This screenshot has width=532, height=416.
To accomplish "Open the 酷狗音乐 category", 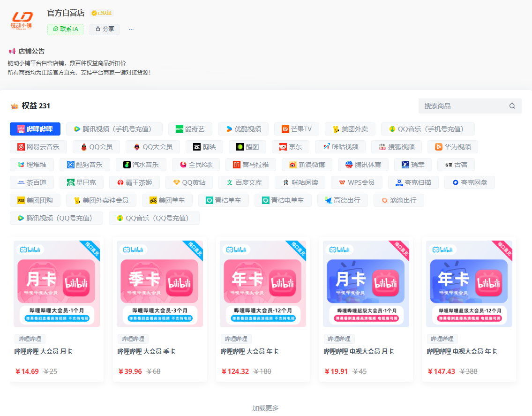I will pos(85,165).
